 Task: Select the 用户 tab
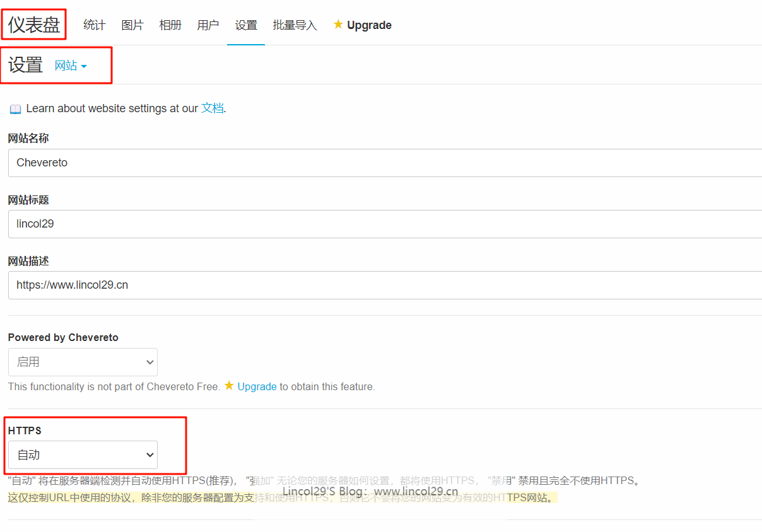click(x=208, y=25)
